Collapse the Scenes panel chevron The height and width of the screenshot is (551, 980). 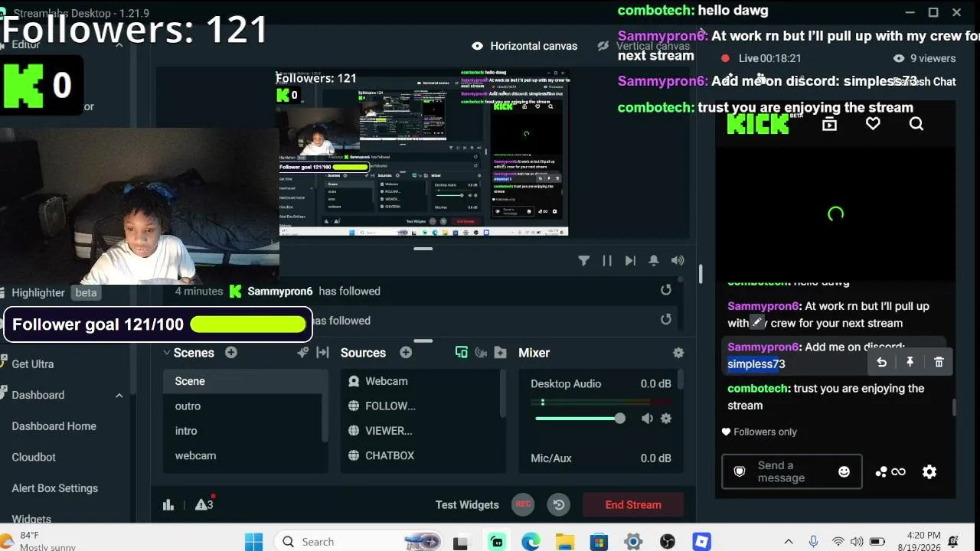[166, 353]
